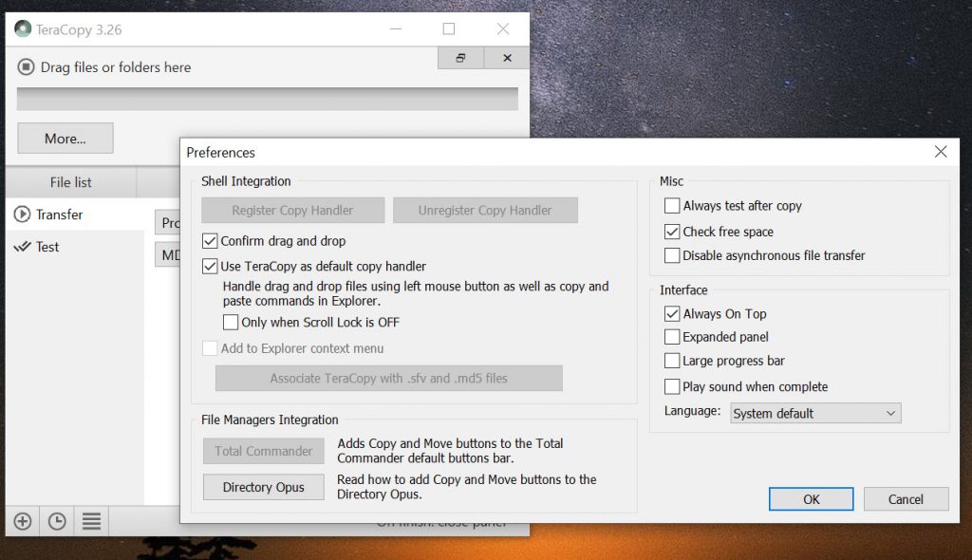The height and width of the screenshot is (560, 972).
Task: Click the gray progress bar in TeraCopy
Action: click(267, 100)
